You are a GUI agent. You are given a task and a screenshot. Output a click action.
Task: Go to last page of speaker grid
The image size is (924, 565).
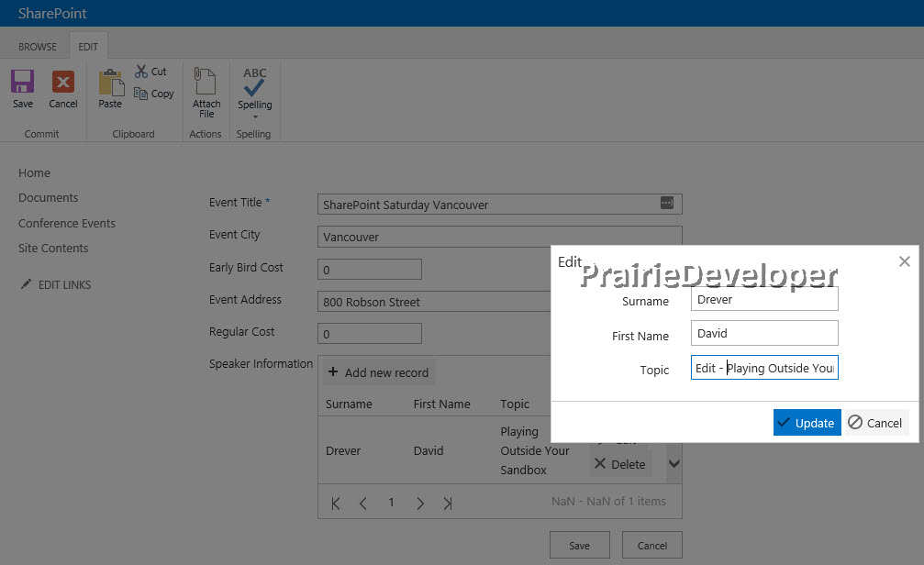point(448,504)
